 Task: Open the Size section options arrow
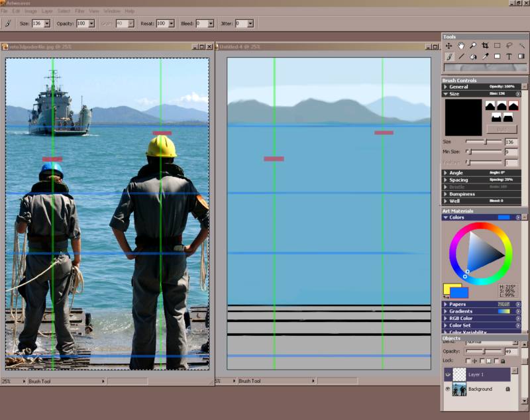tap(518, 94)
